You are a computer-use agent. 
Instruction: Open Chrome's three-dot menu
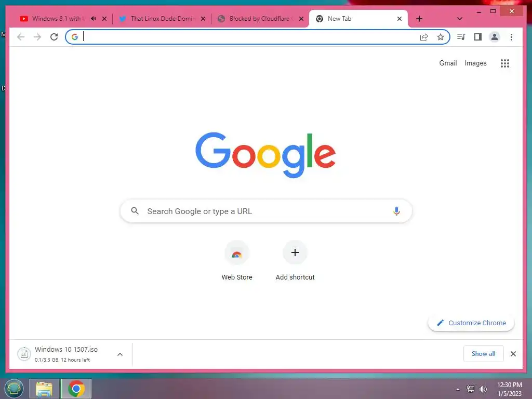511,37
